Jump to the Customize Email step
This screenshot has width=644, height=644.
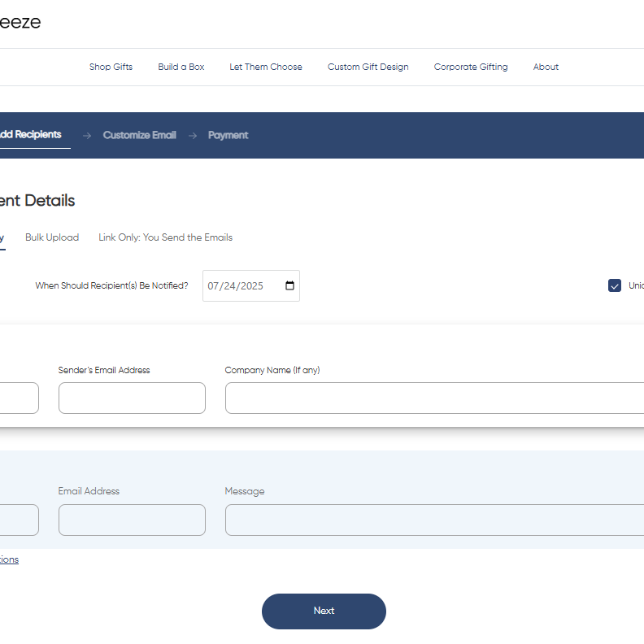139,135
